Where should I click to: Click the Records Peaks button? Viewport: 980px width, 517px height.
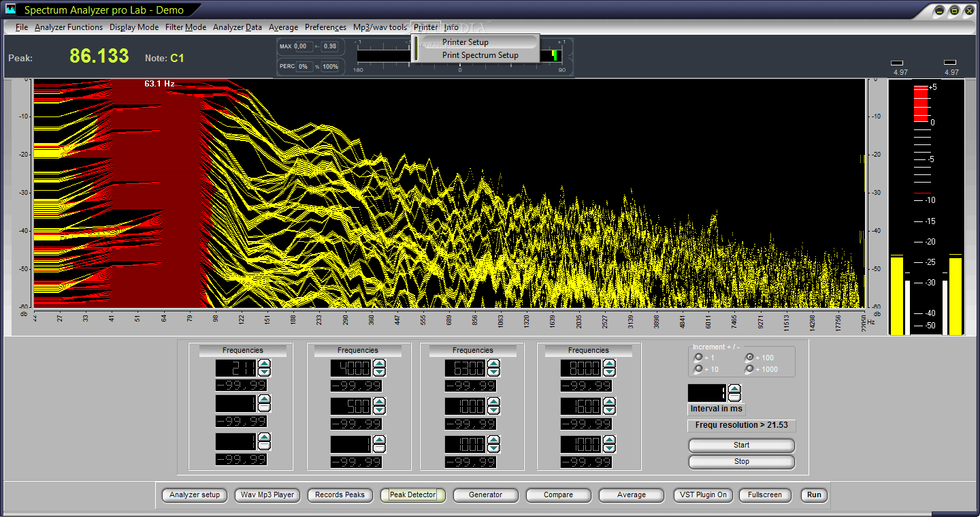pos(340,495)
